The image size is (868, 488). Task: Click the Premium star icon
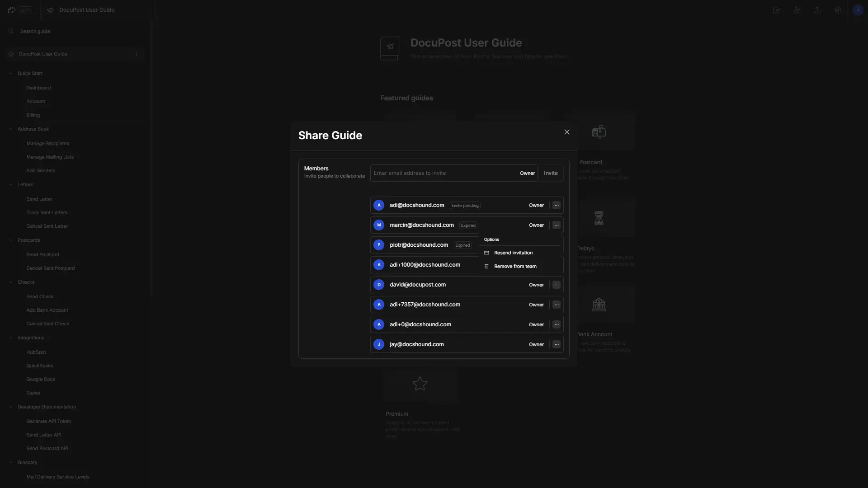point(420,384)
